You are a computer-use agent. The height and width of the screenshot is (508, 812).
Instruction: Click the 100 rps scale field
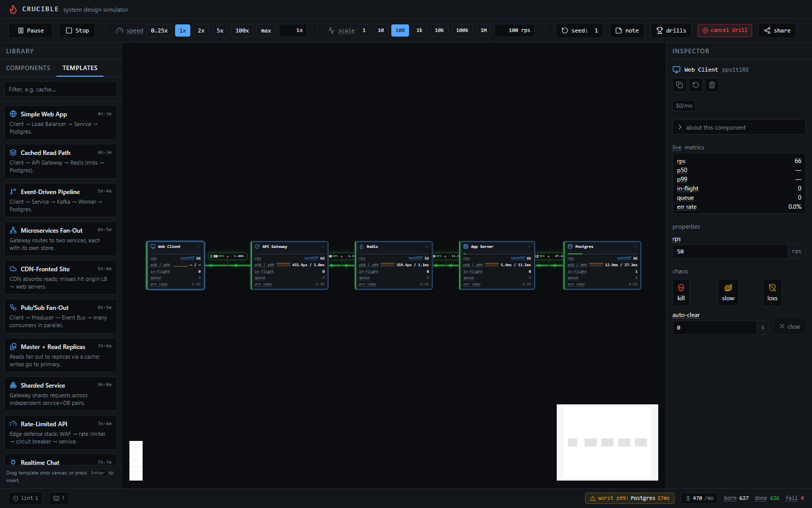click(514, 30)
